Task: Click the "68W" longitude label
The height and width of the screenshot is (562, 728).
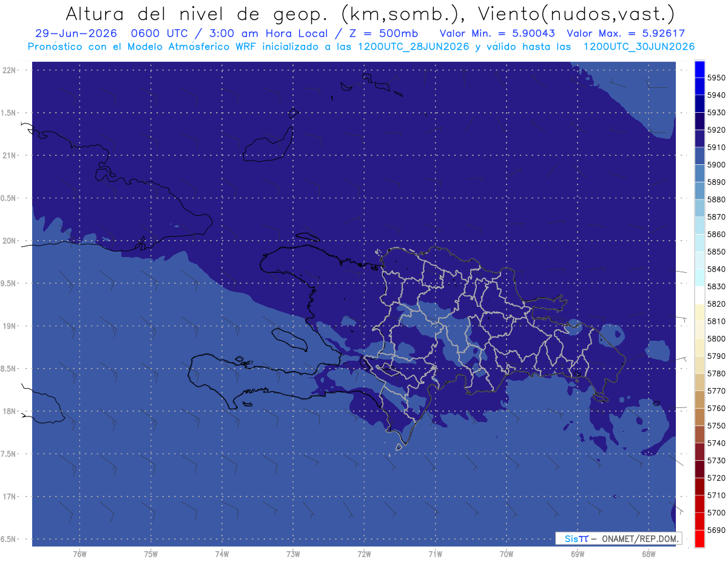Action: tap(649, 554)
